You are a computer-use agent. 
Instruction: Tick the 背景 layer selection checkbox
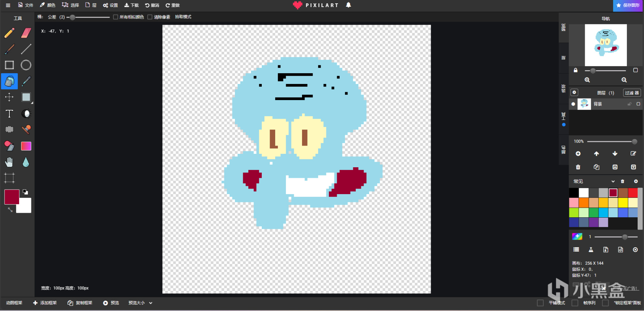(x=638, y=104)
